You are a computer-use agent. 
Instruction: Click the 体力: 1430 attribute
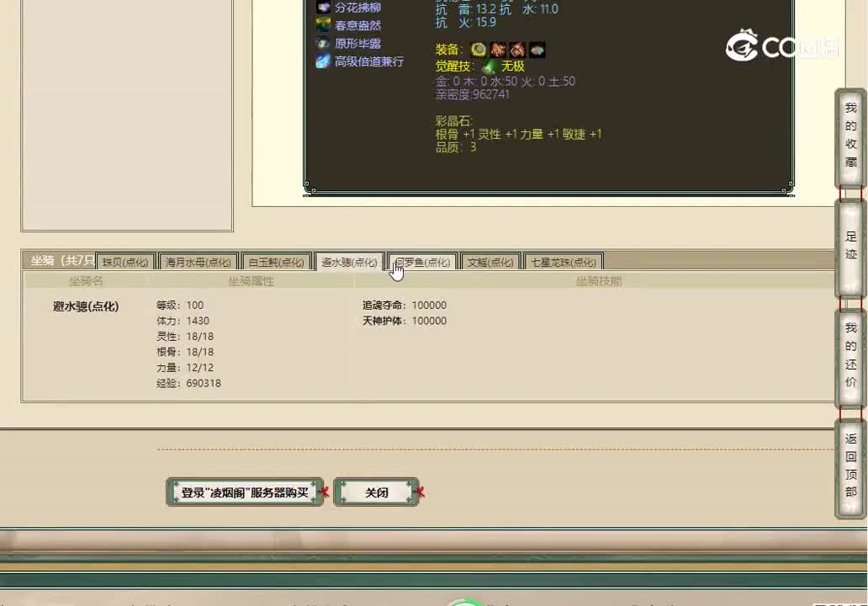[183, 321]
